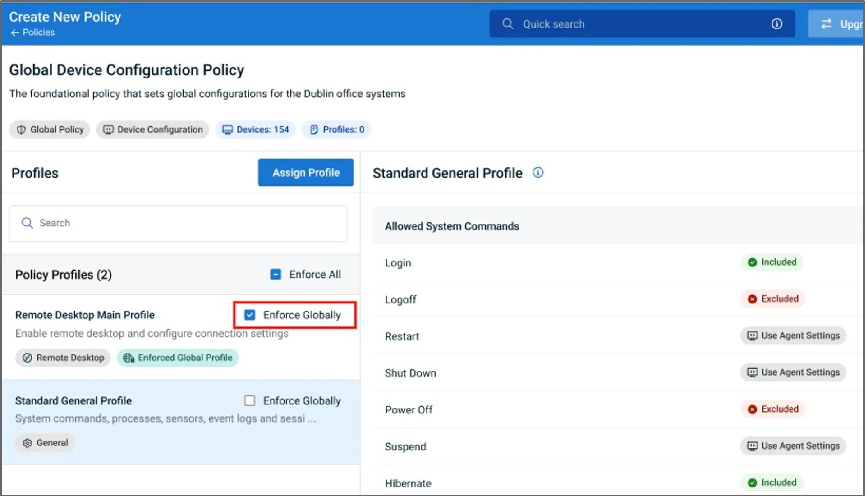868x496 pixels.
Task: Click the Profiles: 0 badge
Action: [336, 130]
